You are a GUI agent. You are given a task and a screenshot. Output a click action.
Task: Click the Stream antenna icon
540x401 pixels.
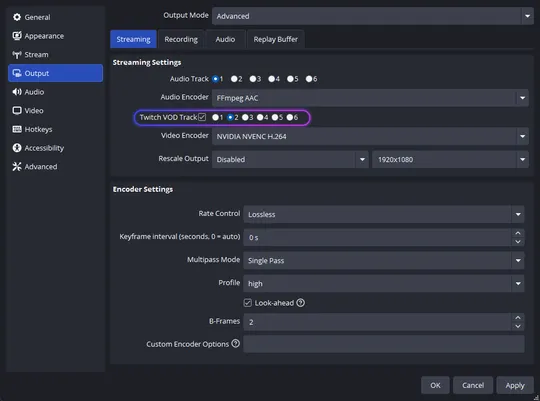click(x=17, y=54)
